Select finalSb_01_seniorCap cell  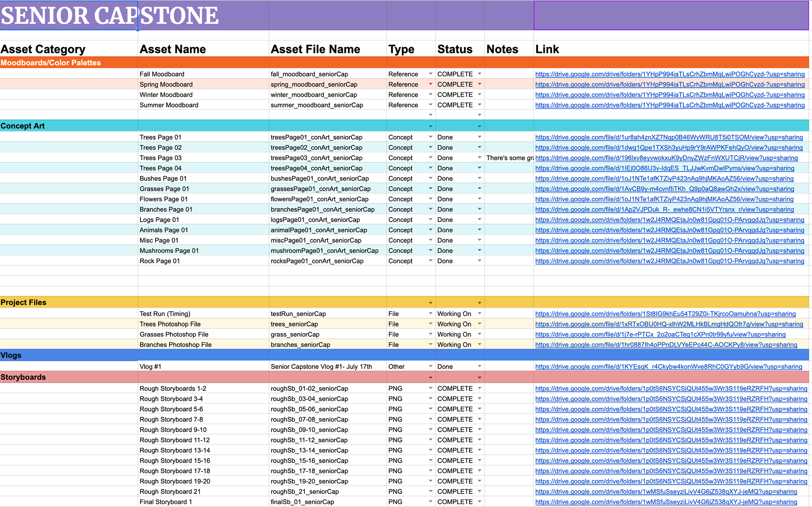(328, 502)
